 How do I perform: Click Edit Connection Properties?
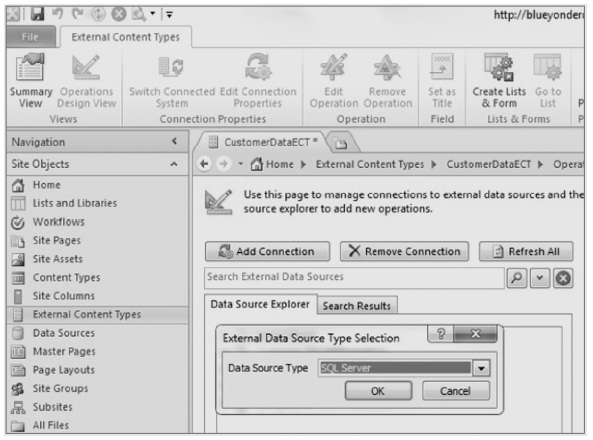258,81
